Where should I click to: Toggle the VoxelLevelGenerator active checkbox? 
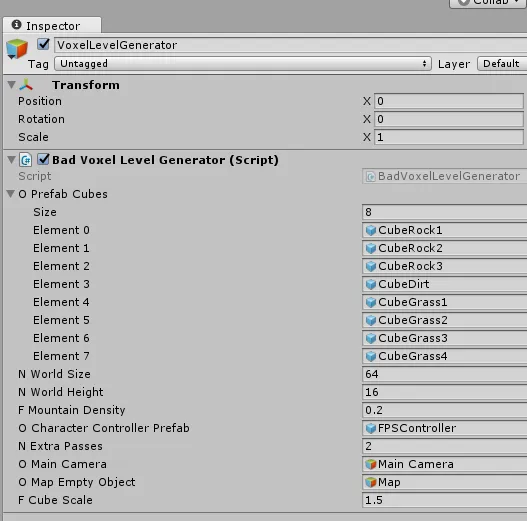[x=43, y=44]
